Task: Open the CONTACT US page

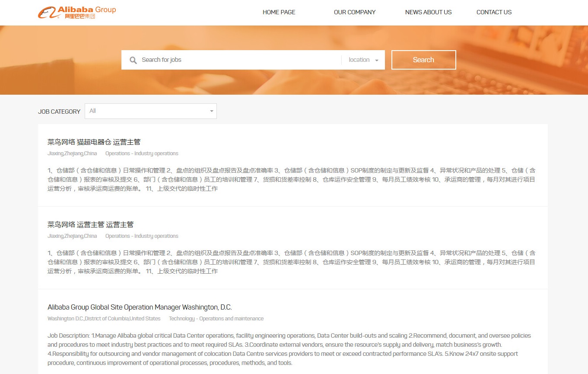Action: (x=494, y=12)
